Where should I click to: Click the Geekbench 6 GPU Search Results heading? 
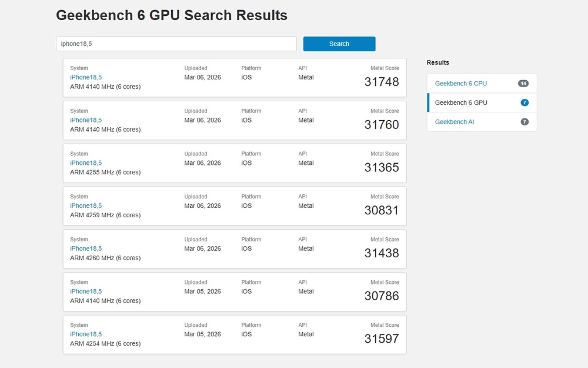172,15
